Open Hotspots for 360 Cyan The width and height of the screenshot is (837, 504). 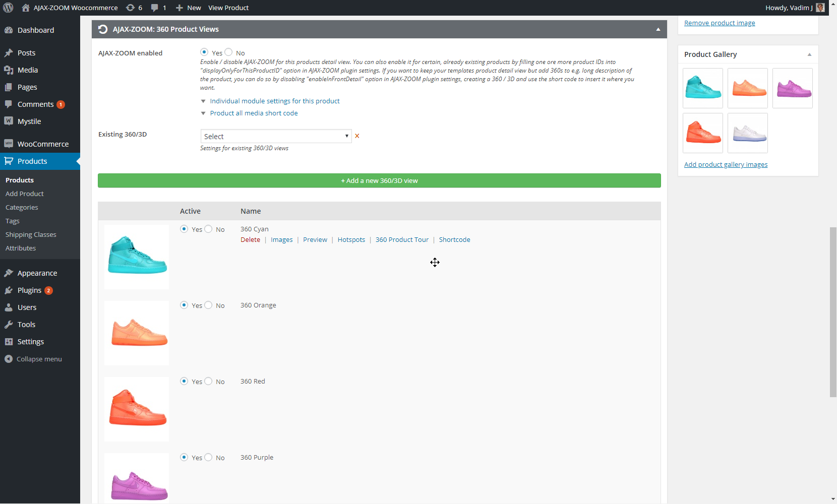(351, 239)
